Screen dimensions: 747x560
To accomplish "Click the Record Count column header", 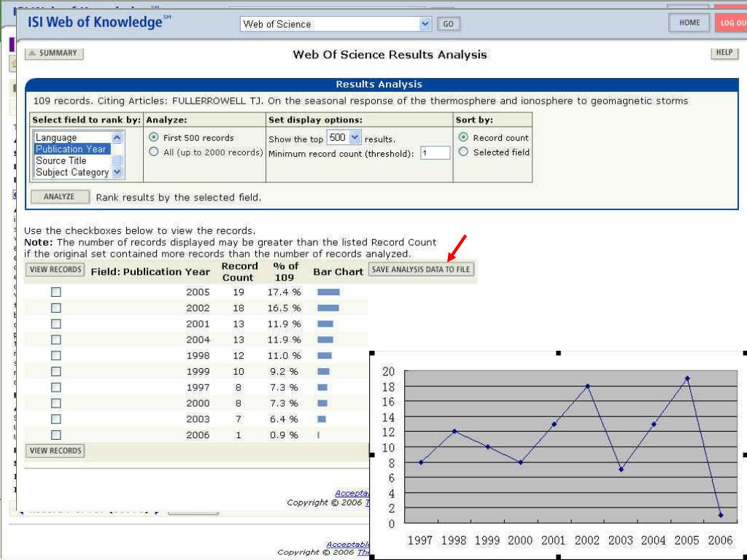I will click(239, 271).
